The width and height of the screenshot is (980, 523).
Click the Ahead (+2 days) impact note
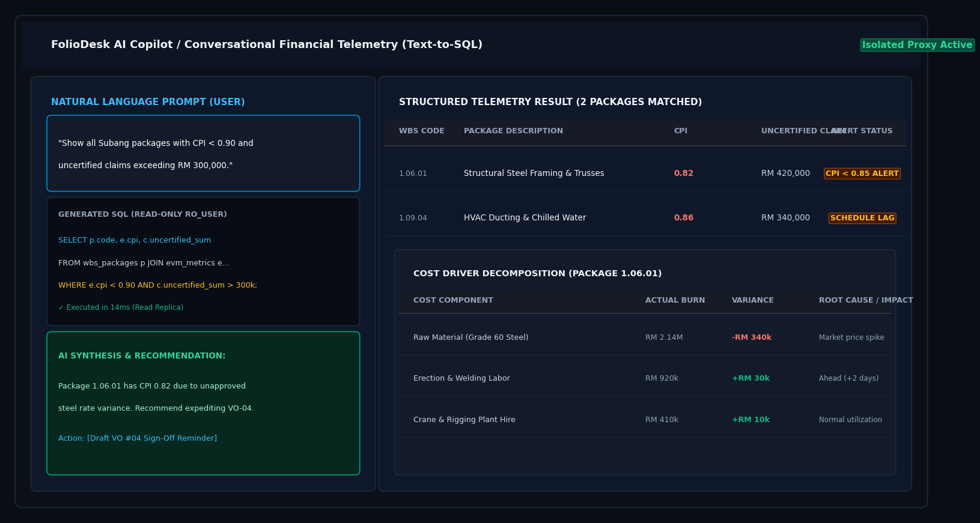848,378
